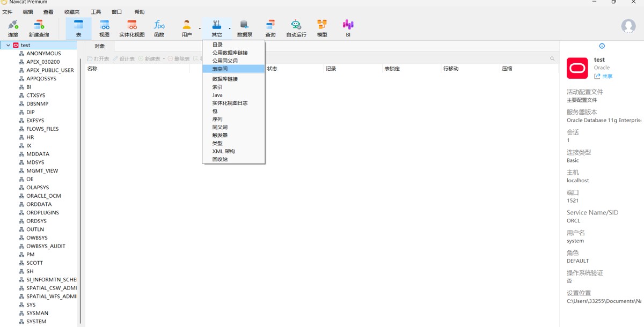Choose 回收站 from dropdown menu
Screen dimensions: 644x327
pos(233,159)
